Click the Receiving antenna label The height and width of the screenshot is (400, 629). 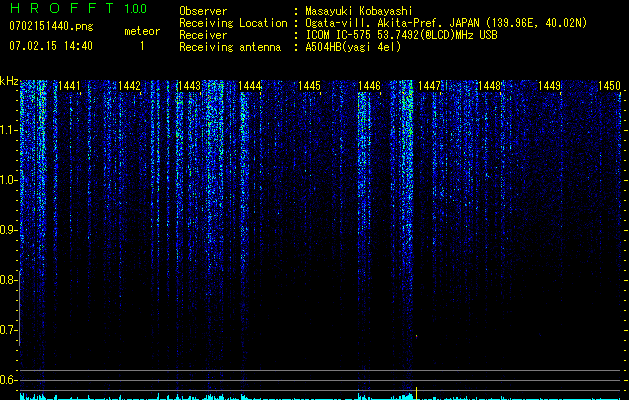[x=230, y=47]
